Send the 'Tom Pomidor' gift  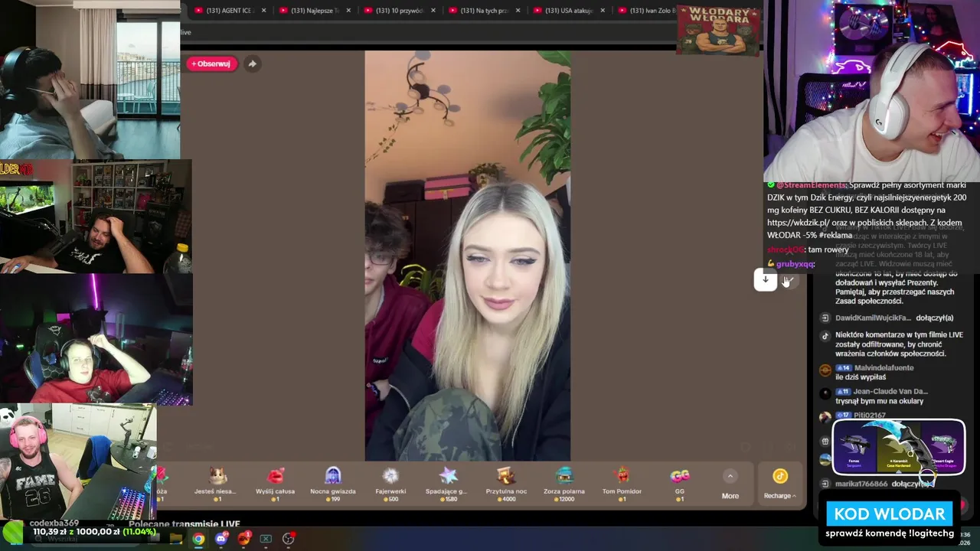(x=622, y=484)
